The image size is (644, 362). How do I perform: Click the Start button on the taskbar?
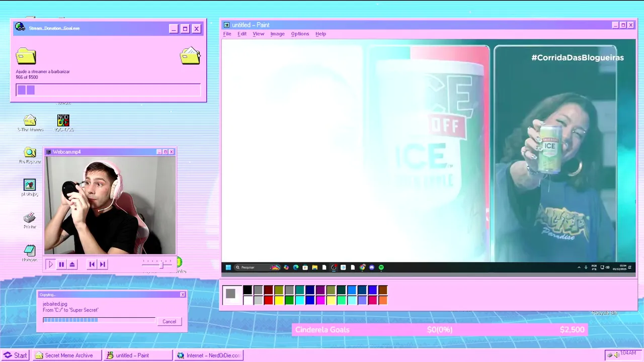15,355
